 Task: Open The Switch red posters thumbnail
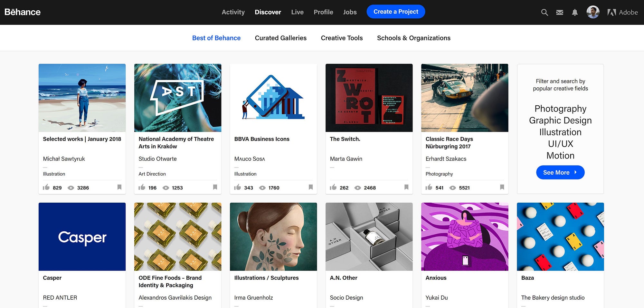369,98
